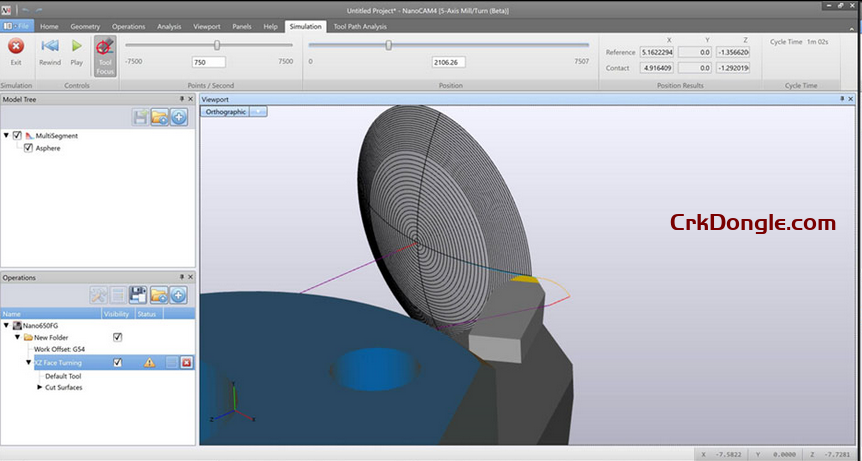The width and height of the screenshot is (862, 461).
Task: Uncheck the MultiSegment checkbox
Action: click(x=18, y=135)
